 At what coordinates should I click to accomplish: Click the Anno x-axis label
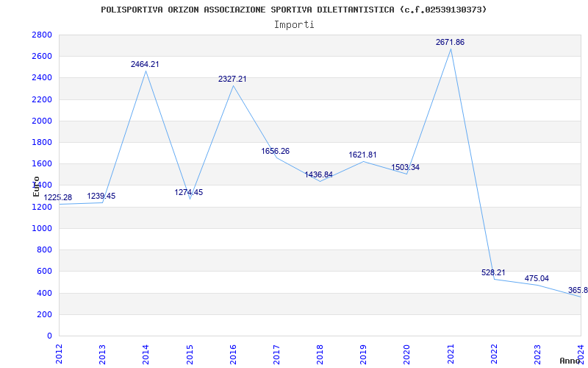pyautogui.click(x=570, y=361)
